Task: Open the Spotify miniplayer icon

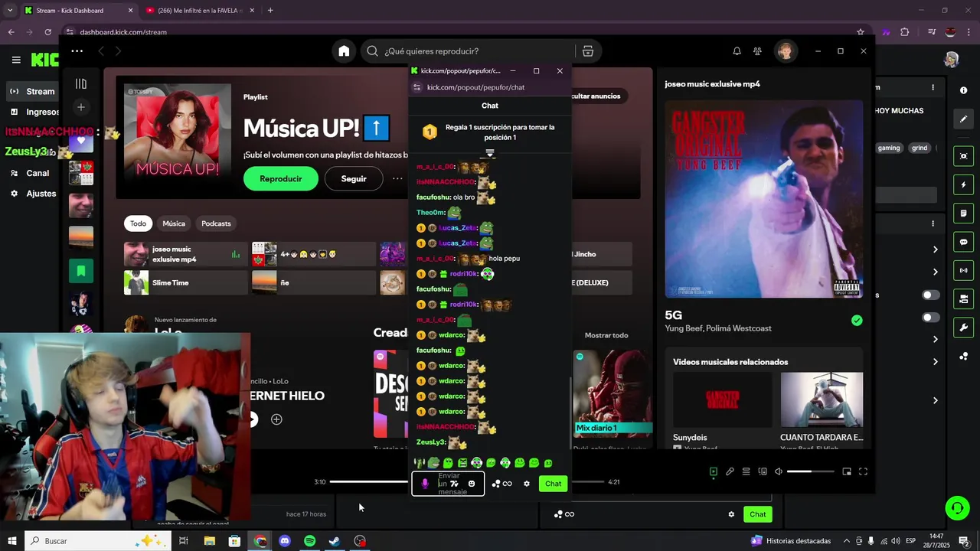Action: pos(847,472)
